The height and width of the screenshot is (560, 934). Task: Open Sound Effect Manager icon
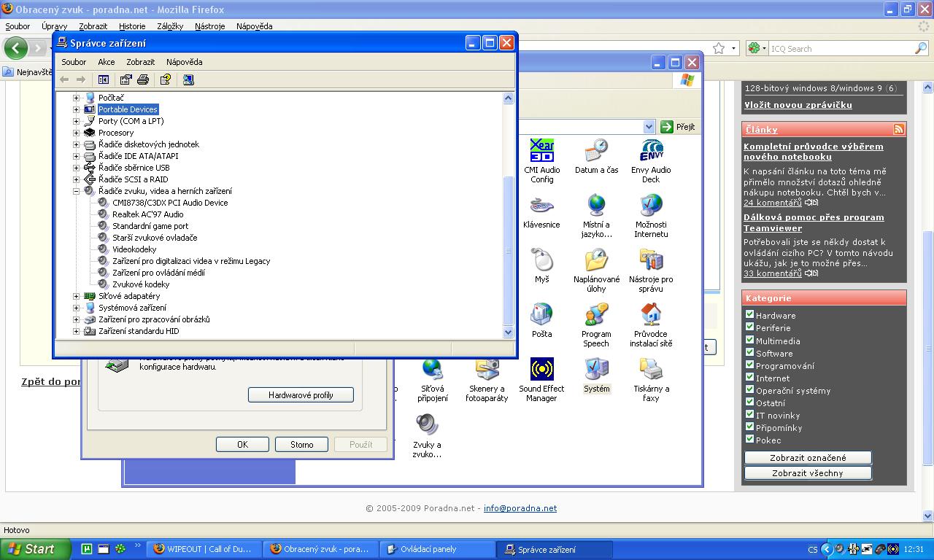[x=541, y=379]
